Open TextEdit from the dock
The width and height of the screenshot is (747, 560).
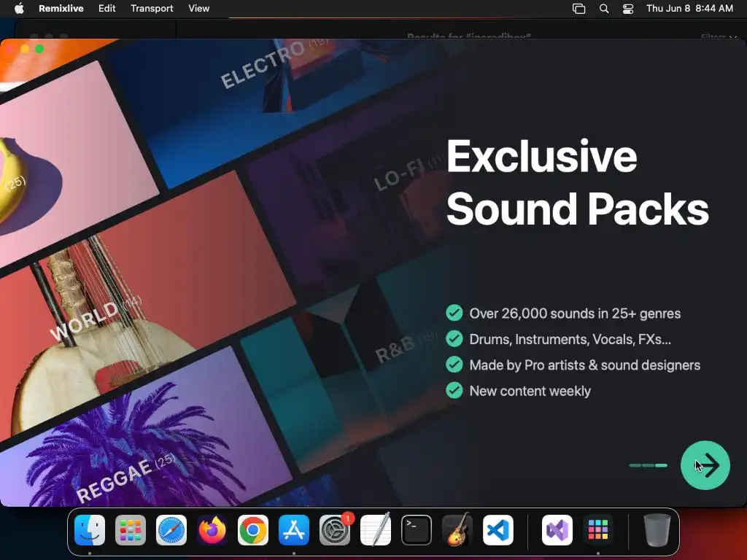tap(376, 530)
